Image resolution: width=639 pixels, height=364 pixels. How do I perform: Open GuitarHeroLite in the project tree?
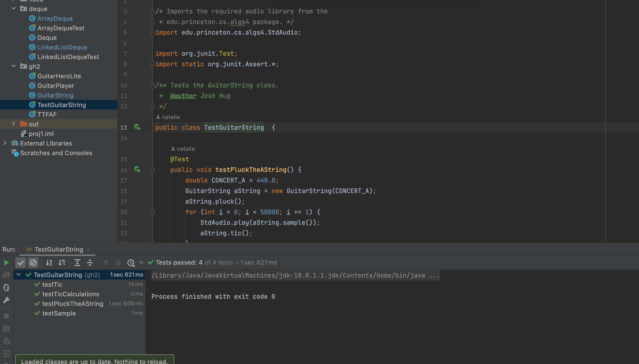(59, 76)
